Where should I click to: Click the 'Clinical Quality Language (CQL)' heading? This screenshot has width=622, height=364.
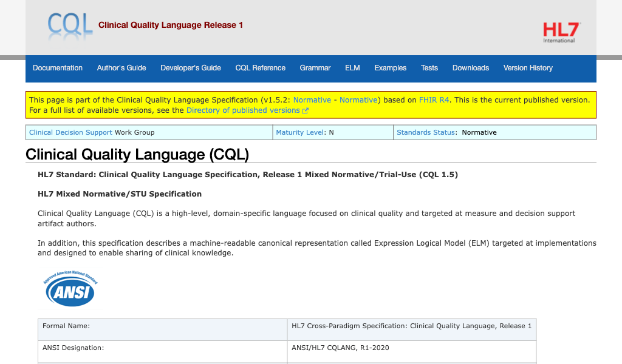point(137,155)
